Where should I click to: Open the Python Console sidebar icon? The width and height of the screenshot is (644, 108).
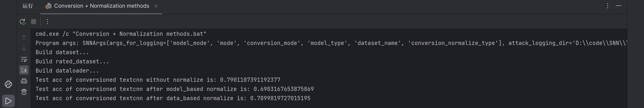[x=8, y=84]
